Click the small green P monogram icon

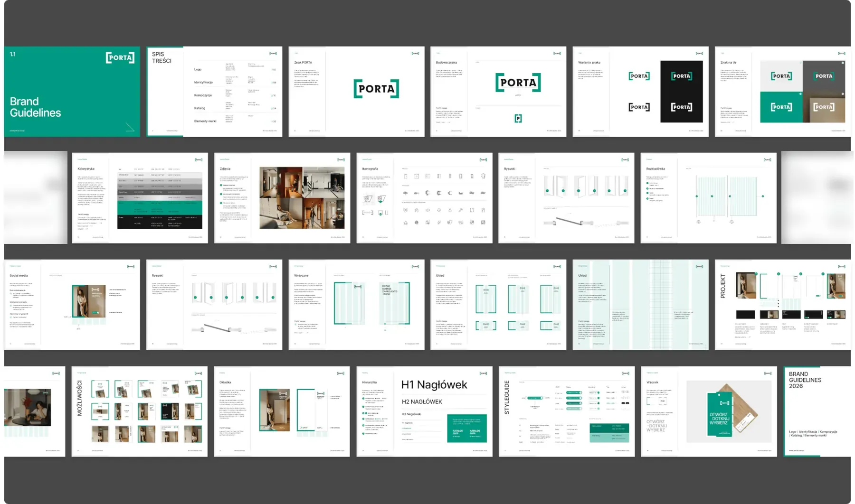click(518, 118)
